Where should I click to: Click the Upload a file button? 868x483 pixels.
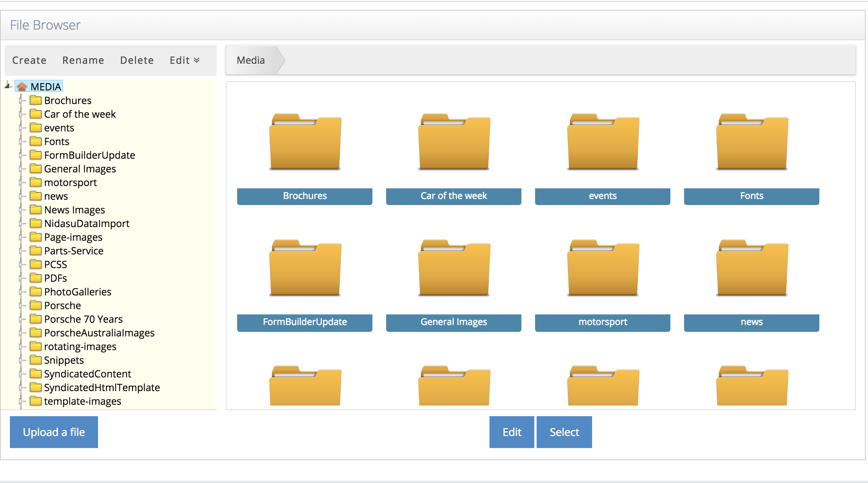pyautogui.click(x=54, y=432)
